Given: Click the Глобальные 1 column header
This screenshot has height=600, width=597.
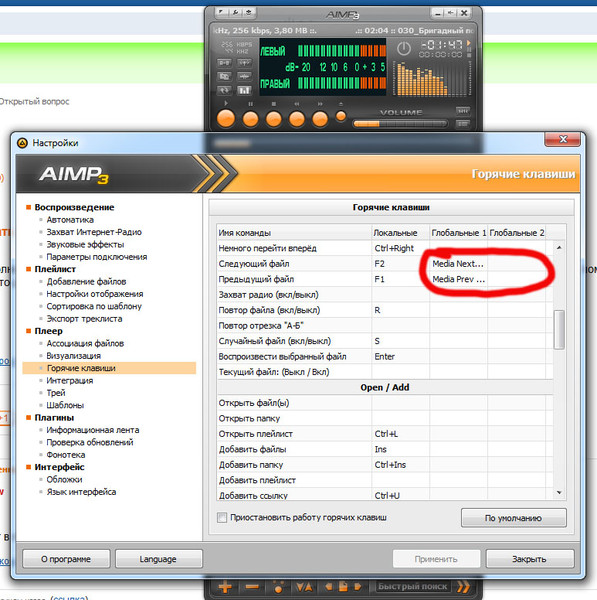Looking at the screenshot, I should click(x=458, y=233).
